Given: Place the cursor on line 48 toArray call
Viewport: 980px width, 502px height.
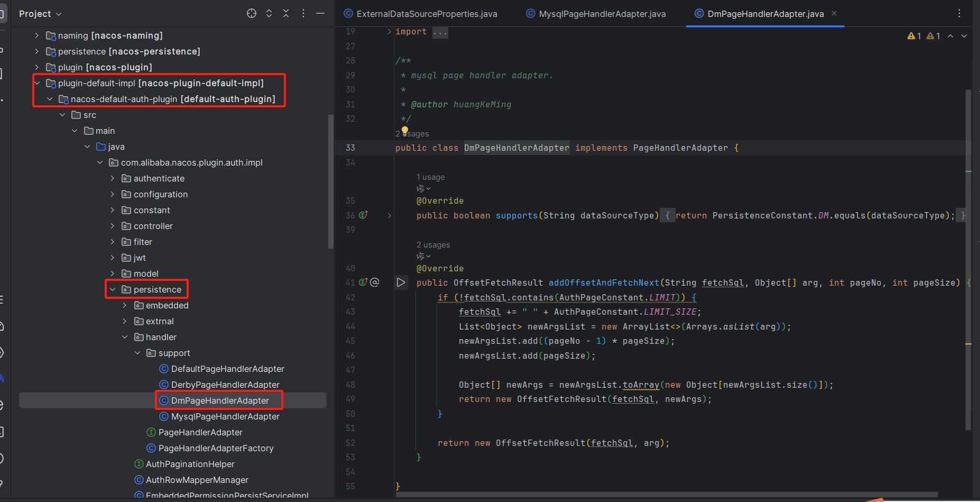Looking at the screenshot, I should point(641,385).
